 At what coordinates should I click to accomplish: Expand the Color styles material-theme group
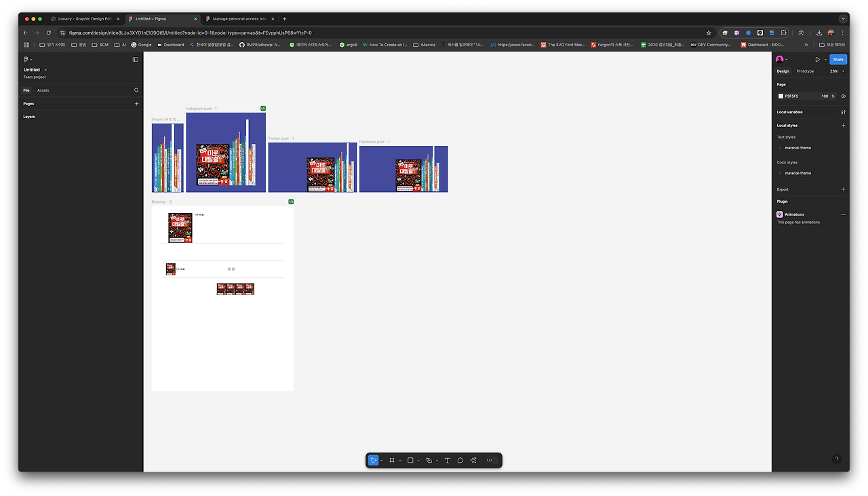[x=780, y=173]
